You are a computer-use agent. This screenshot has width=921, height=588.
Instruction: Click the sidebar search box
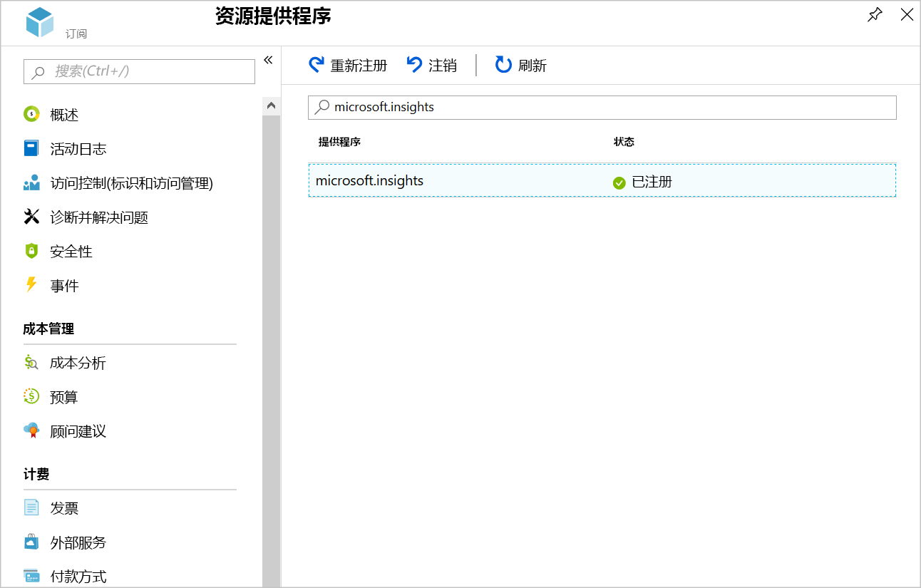139,71
